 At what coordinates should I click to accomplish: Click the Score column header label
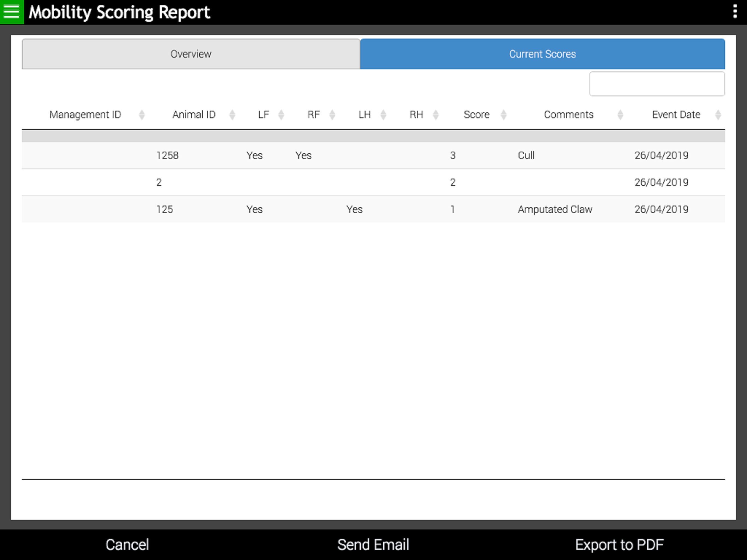(x=476, y=115)
